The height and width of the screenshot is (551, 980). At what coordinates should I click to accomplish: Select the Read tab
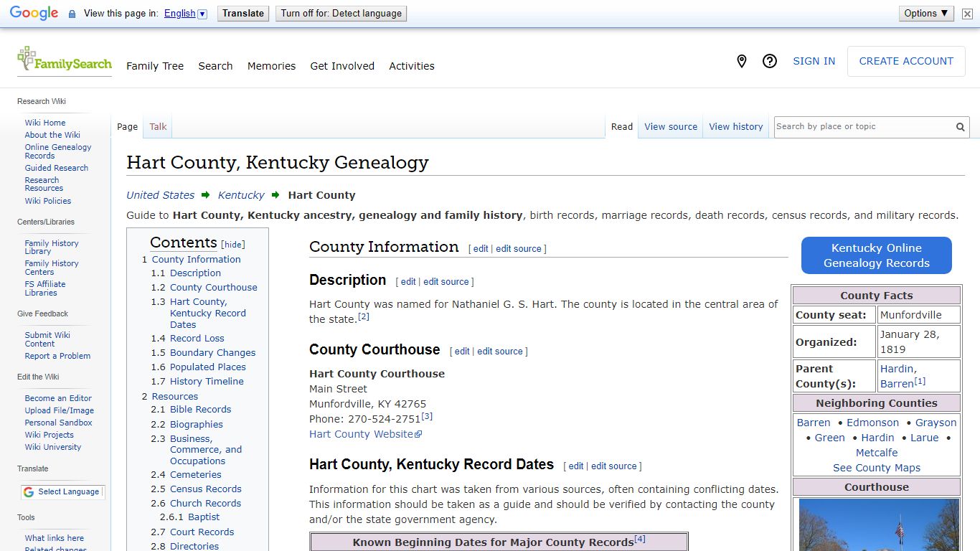[622, 127]
